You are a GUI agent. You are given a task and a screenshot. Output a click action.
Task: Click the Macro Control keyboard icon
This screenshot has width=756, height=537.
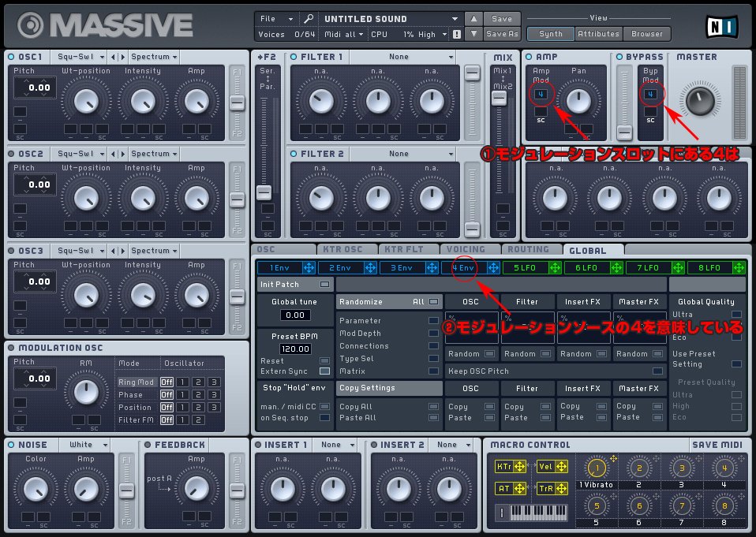(532, 513)
